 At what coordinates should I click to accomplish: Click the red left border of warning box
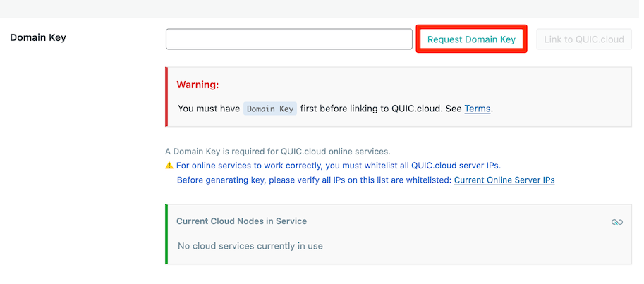pyautogui.click(x=166, y=97)
